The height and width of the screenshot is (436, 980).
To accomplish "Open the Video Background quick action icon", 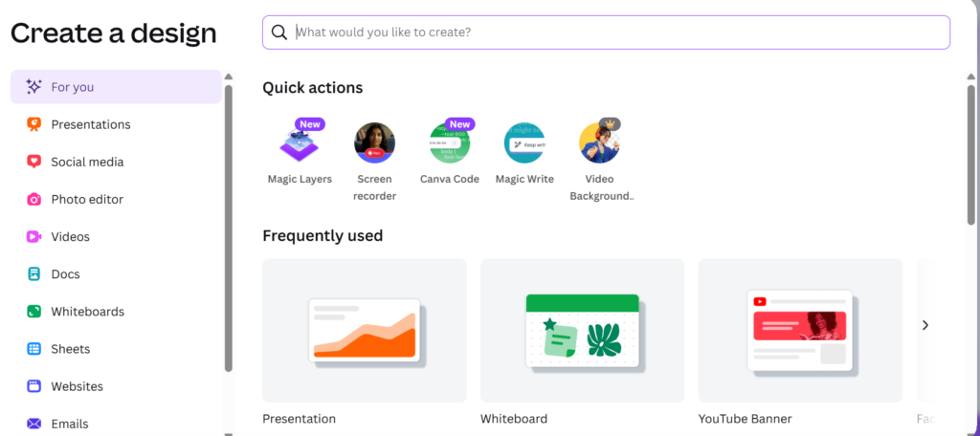I will 599,143.
